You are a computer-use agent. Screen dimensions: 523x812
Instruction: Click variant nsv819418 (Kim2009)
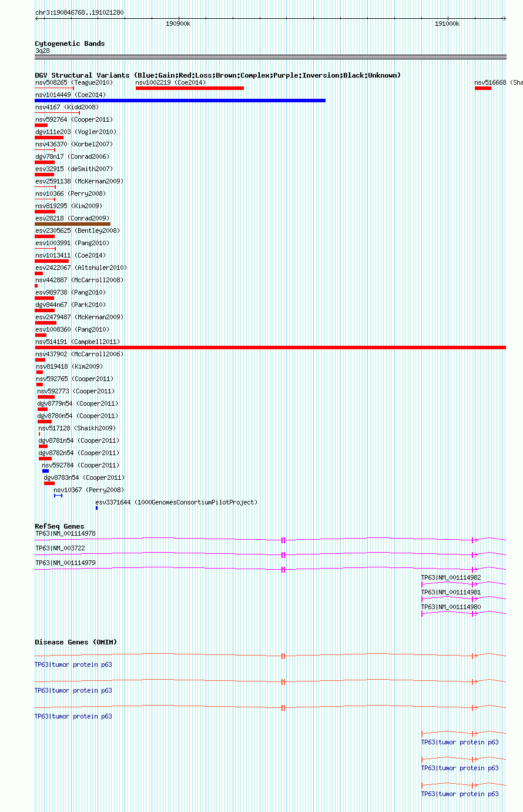(x=70, y=366)
